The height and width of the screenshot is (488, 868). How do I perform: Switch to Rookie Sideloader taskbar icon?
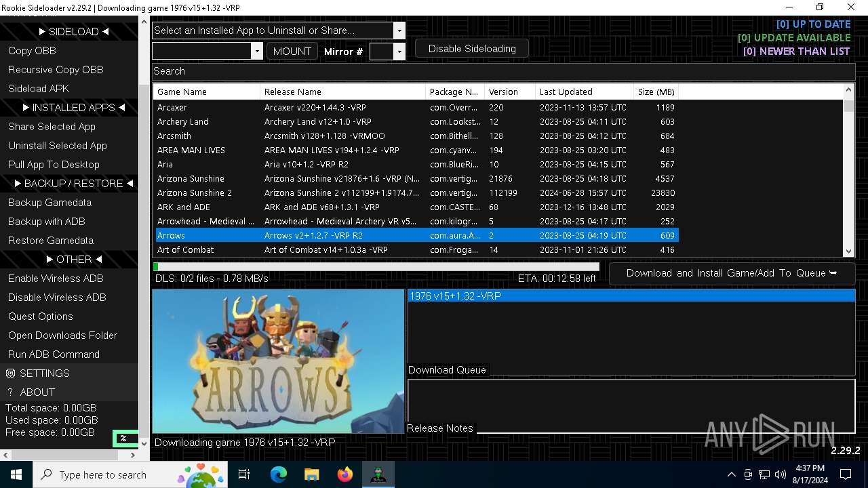point(378,474)
